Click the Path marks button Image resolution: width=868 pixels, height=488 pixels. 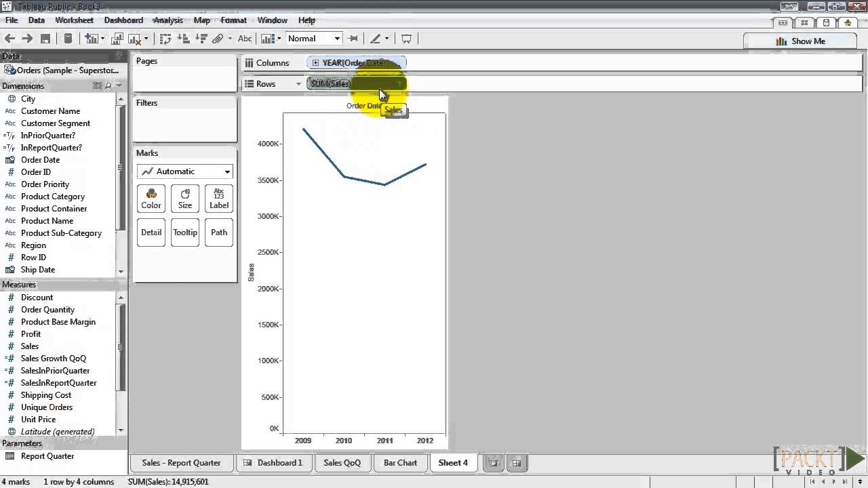pos(219,232)
